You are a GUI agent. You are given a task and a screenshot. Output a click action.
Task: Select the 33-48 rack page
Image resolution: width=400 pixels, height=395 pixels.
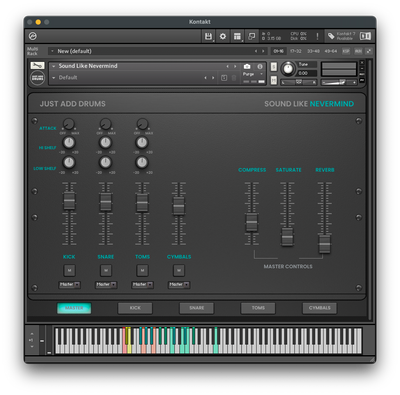pos(313,51)
